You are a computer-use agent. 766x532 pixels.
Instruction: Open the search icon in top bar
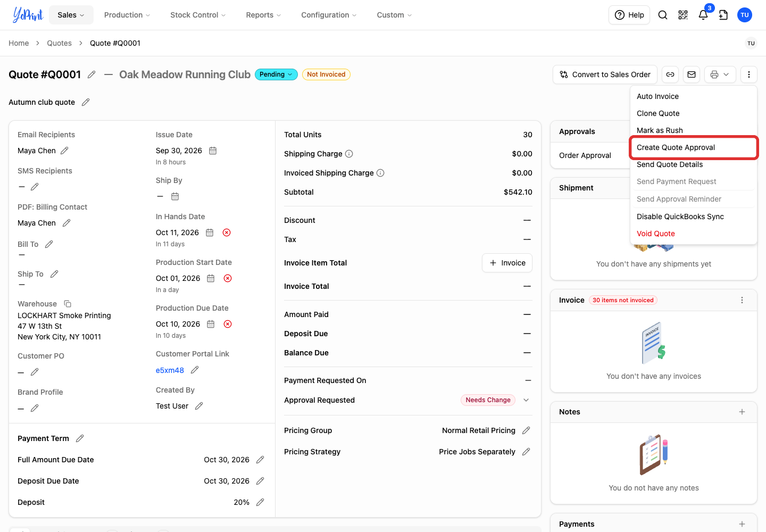coord(663,15)
